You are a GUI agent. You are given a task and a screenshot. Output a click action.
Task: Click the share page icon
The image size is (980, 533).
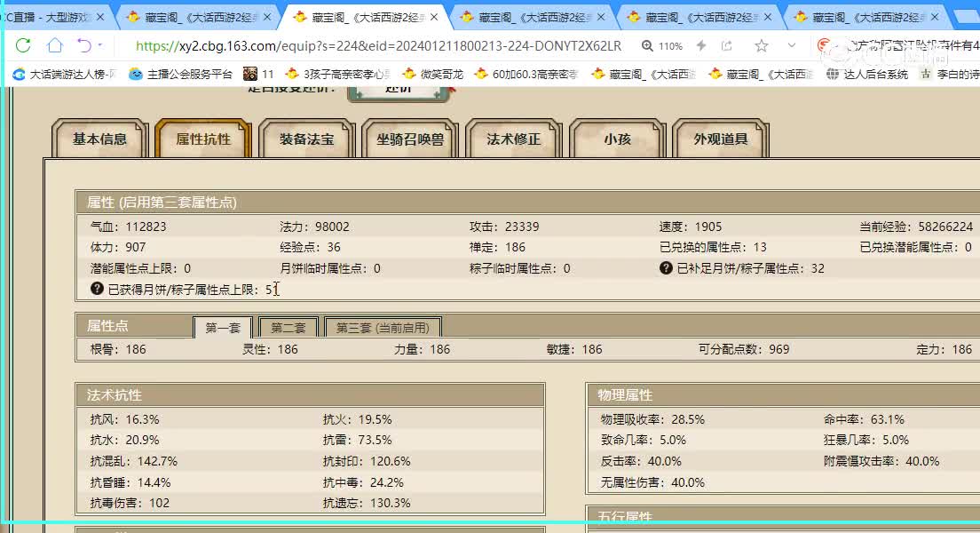[x=726, y=45]
